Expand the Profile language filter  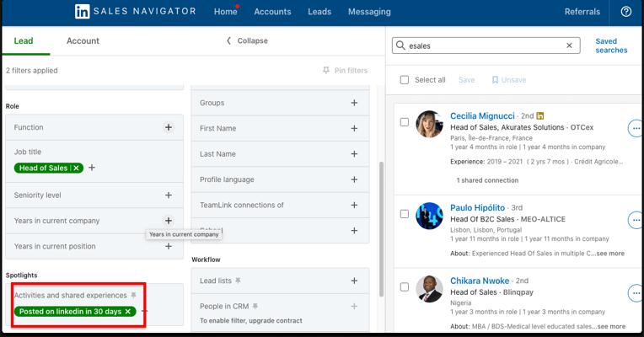pos(354,179)
